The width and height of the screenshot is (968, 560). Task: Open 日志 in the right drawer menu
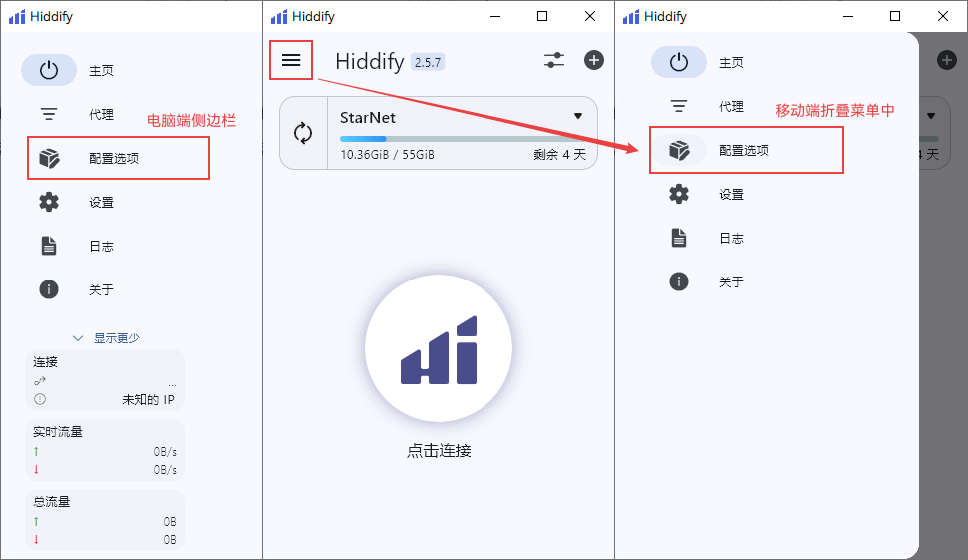click(731, 238)
